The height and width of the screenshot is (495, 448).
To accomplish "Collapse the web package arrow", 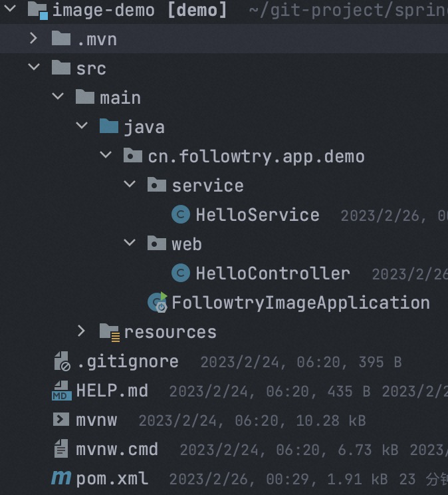I will [x=130, y=244].
